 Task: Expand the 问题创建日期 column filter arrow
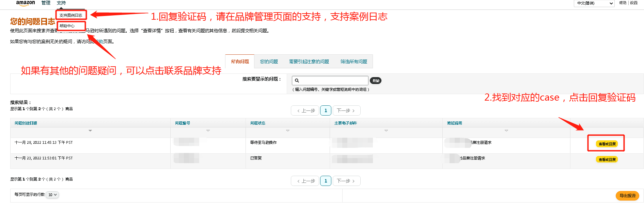coord(90,131)
